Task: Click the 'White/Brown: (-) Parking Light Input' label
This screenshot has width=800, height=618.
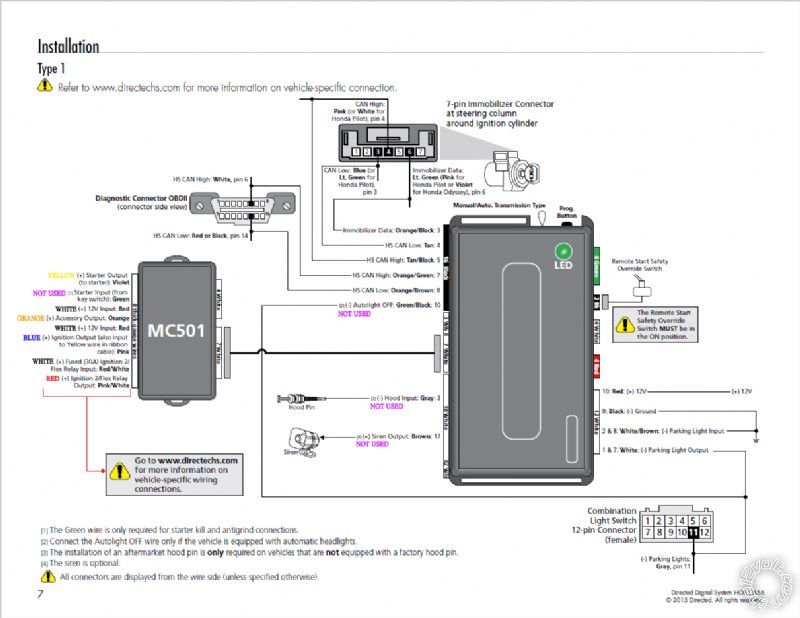Action: (663, 431)
